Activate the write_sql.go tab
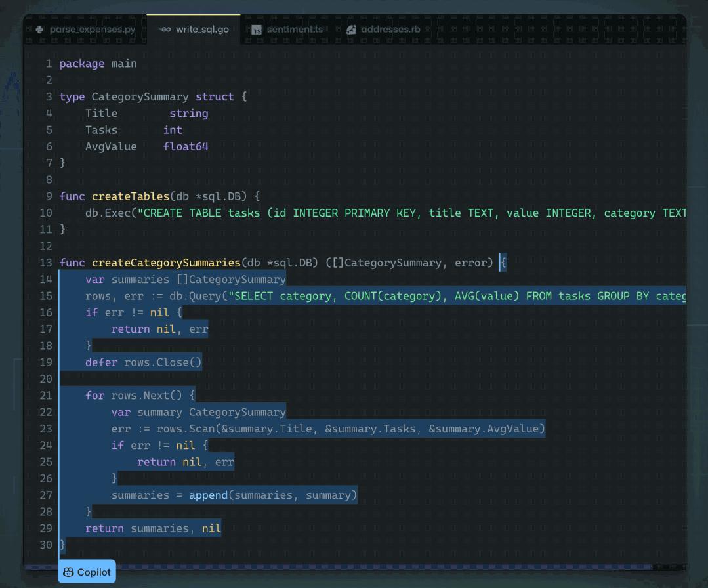This screenshot has width=708, height=588. pos(202,30)
